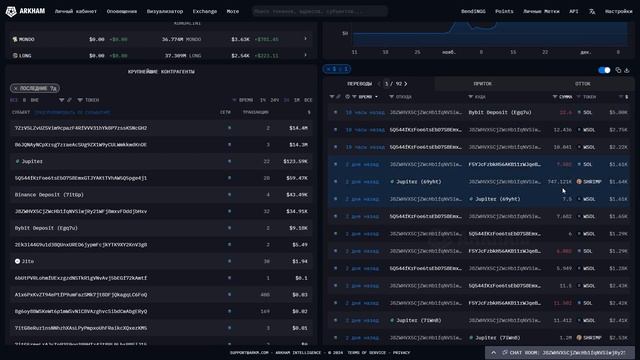Select ВСЕ direction filter beside В and ВНЕ
Screen dimensions: 640x360
point(13,100)
